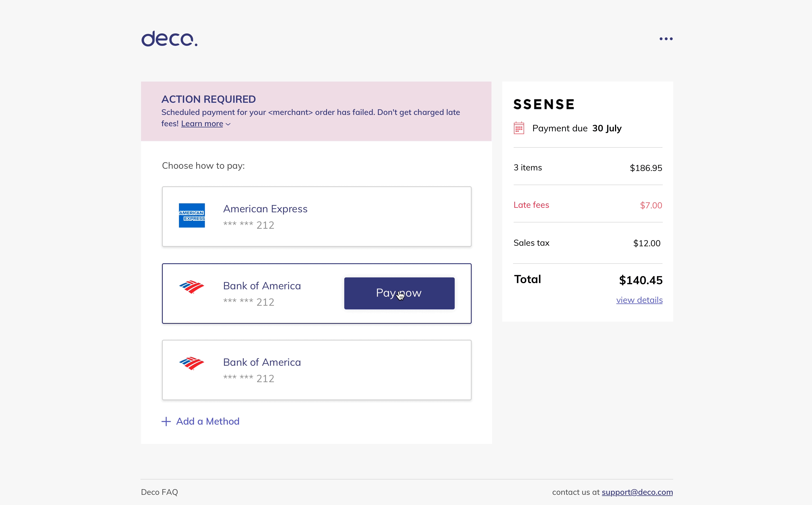This screenshot has width=812, height=505.
Task: Click the bottom Bank of America logo
Action: pos(192,363)
